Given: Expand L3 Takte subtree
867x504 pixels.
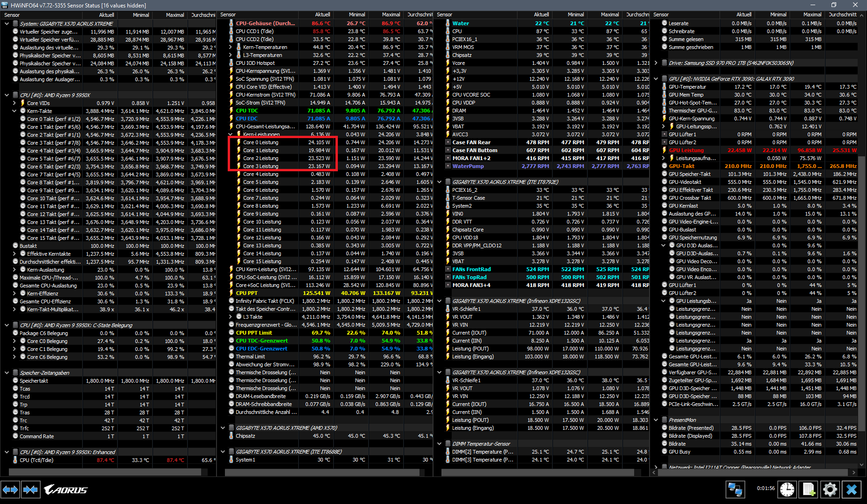Looking at the screenshot, I should [231, 317].
